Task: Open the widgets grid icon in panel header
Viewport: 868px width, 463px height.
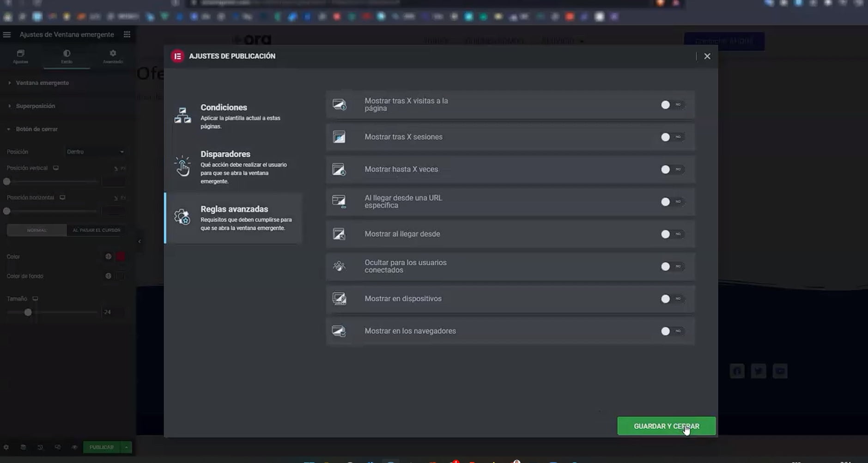Action: [127, 35]
